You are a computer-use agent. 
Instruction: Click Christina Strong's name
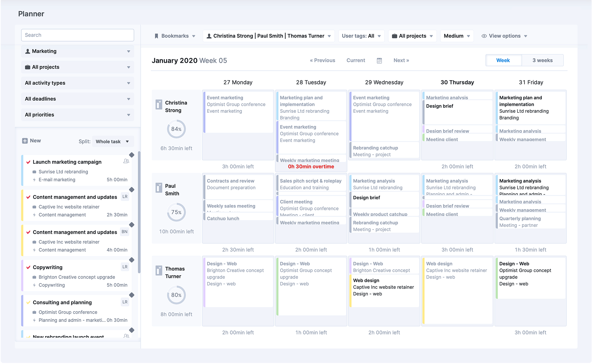[x=176, y=106]
